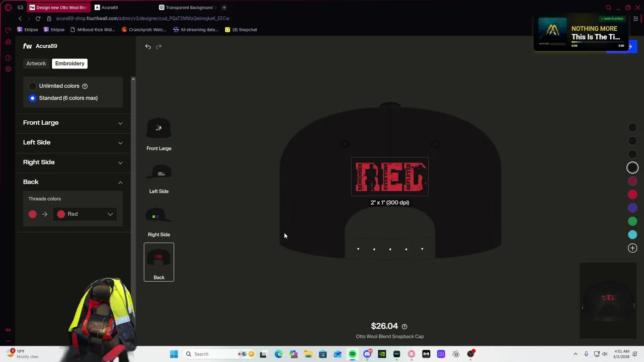Open All streaming data bookmark
The height and width of the screenshot is (362, 644).
tap(195, 30)
